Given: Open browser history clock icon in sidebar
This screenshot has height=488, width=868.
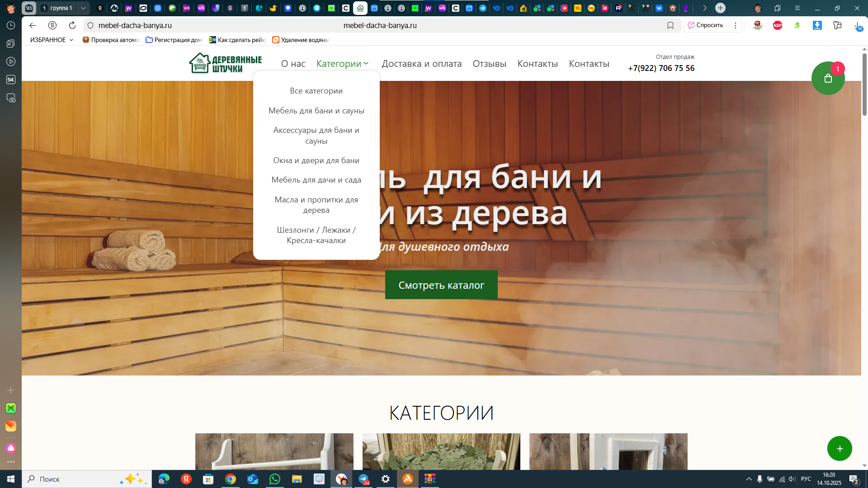Looking at the screenshot, I should coord(11,25).
